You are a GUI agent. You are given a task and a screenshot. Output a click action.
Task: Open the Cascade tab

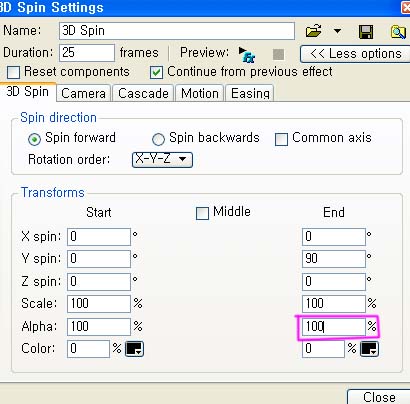tap(143, 93)
